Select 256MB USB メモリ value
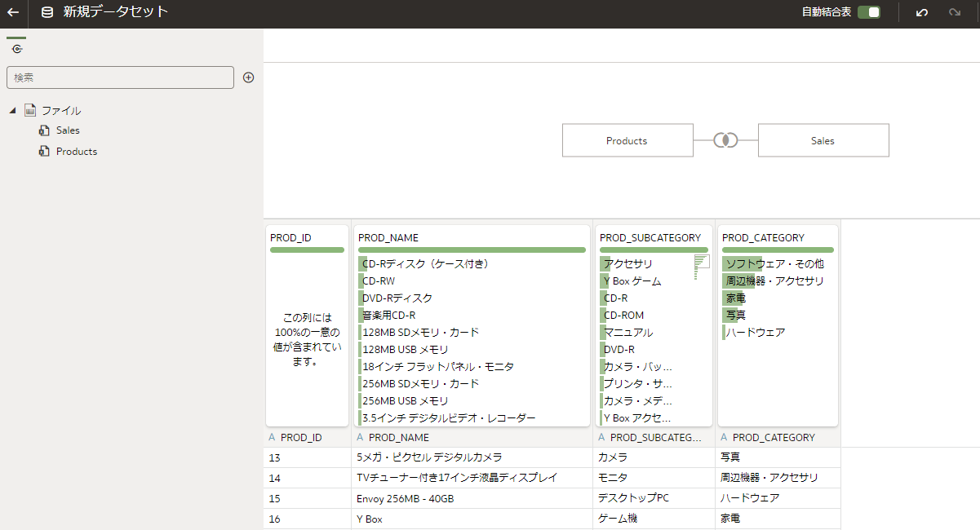980x530 pixels. tap(406, 401)
